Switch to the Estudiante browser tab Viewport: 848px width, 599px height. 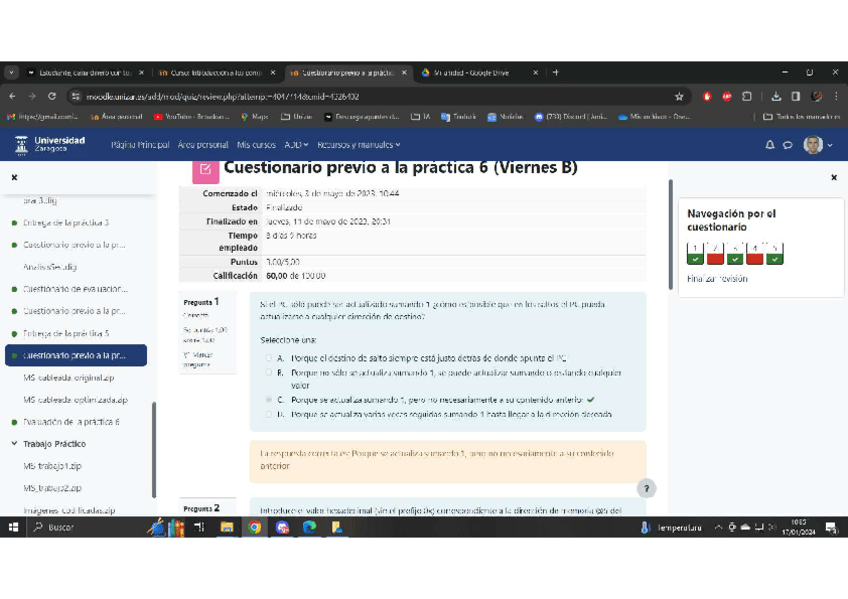[x=85, y=72]
